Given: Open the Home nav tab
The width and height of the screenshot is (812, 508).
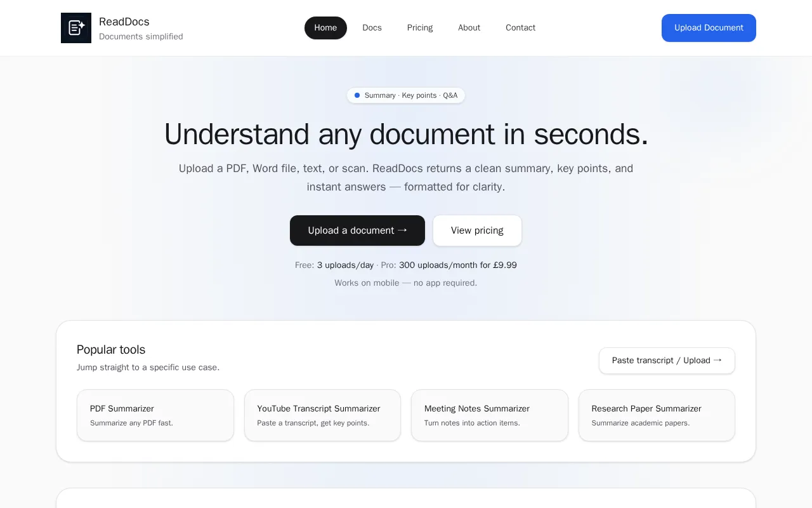Looking at the screenshot, I should (325, 28).
